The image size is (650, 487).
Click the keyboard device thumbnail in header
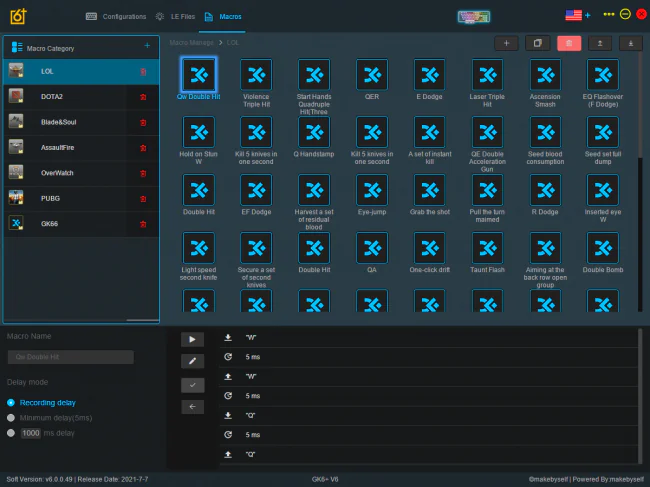tap(474, 17)
